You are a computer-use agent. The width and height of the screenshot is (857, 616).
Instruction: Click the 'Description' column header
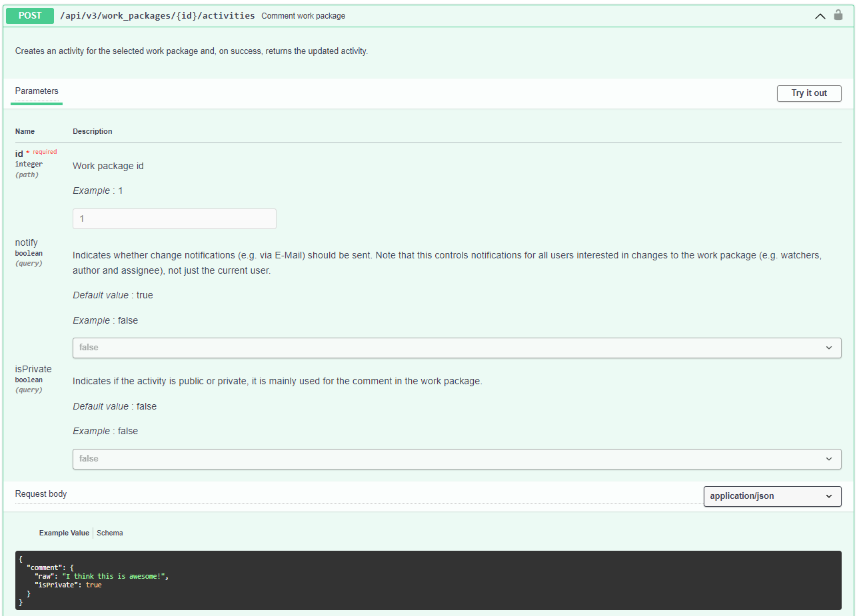(93, 131)
